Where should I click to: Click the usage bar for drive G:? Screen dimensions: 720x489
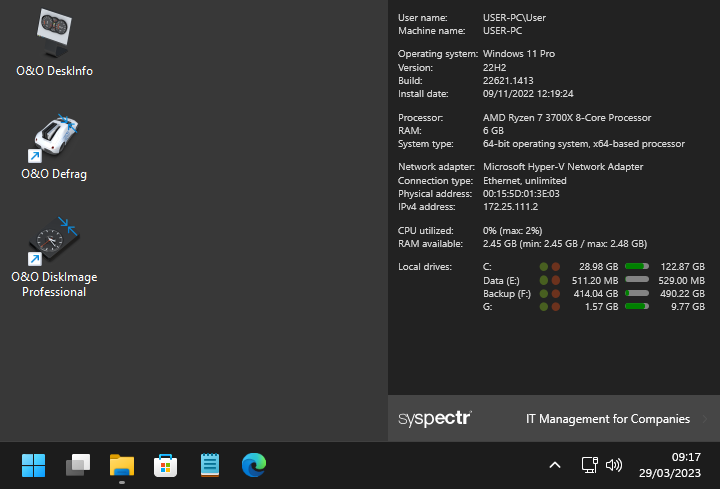pyautogui.click(x=637, y=307)
